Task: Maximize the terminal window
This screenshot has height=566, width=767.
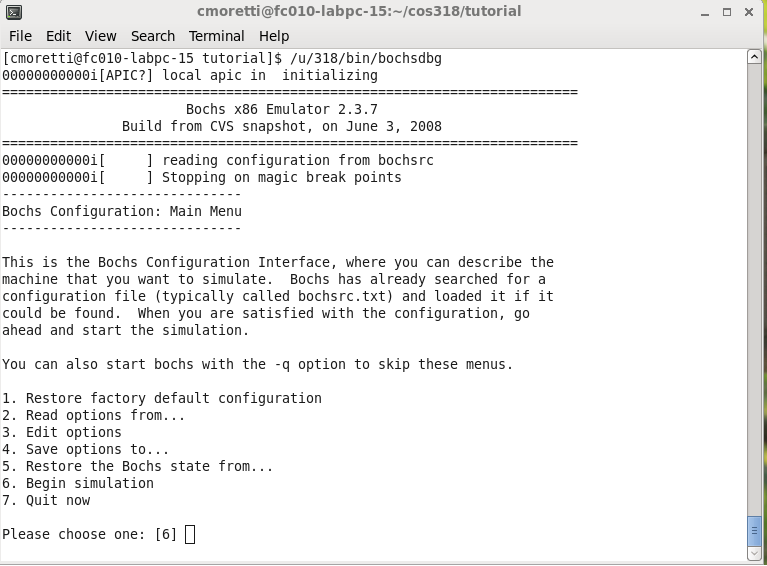Action: [727, 12]
